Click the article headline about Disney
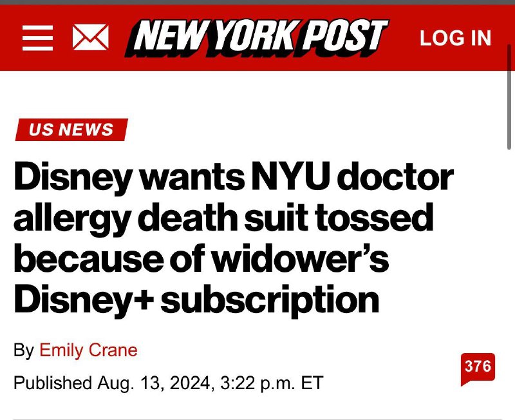This screenshot has width=515, height=420. point(233,238)
